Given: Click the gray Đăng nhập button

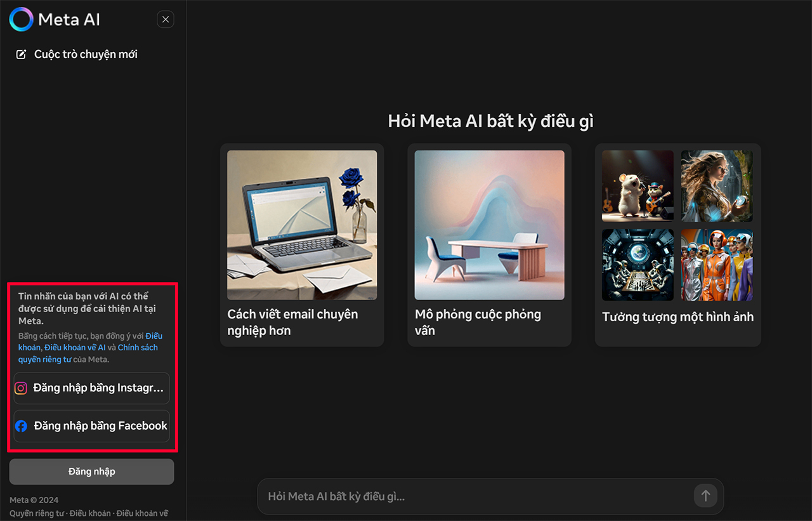Looking at the screenshot, I should tap(91, 472).
